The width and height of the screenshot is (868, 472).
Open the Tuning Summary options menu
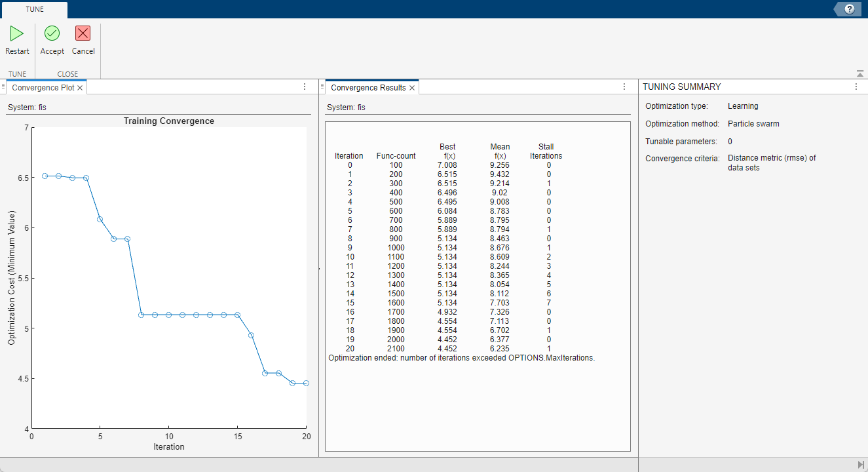pyautogui.click(x=856, y=86)
